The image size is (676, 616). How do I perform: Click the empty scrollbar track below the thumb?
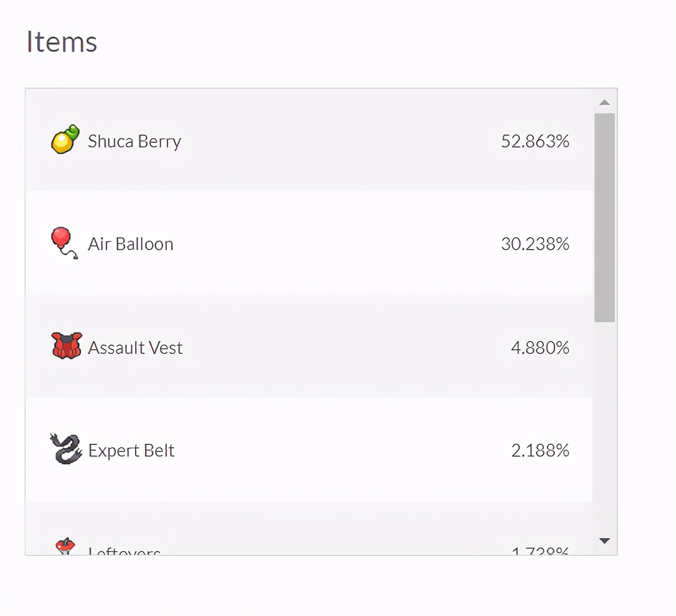(604, 425)
